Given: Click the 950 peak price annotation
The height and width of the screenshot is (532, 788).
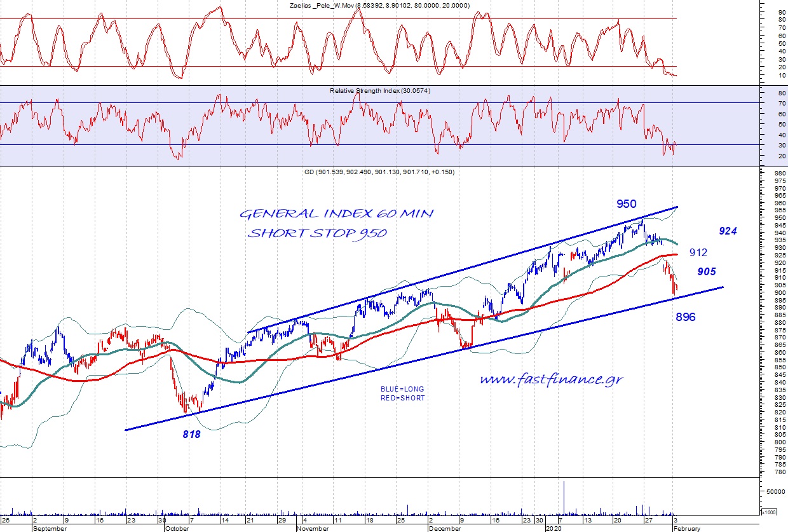Looking at the screenshot, I should click(x=627, y=204).
